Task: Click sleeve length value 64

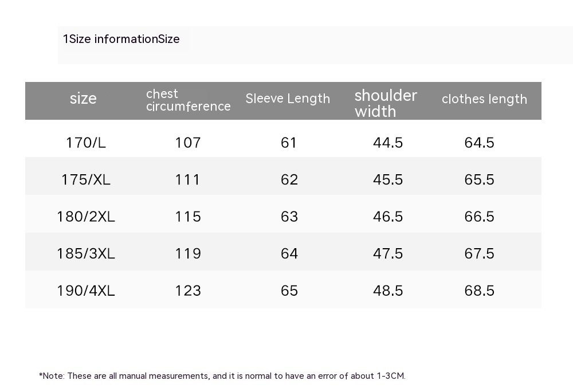Action: [289, 253]
